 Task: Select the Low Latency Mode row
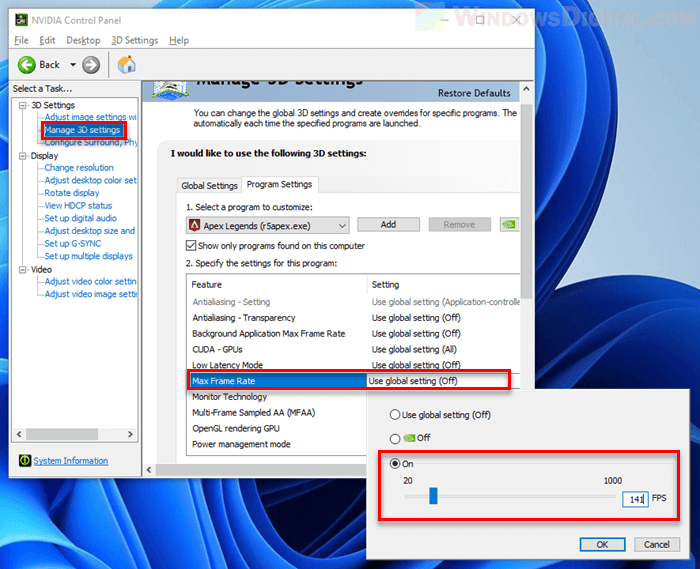pos(355,365)
